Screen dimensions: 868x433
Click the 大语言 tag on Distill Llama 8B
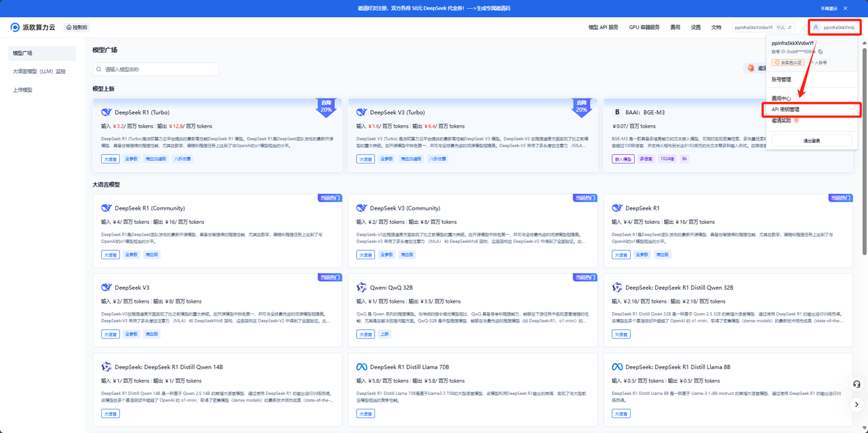click(620, 413)
